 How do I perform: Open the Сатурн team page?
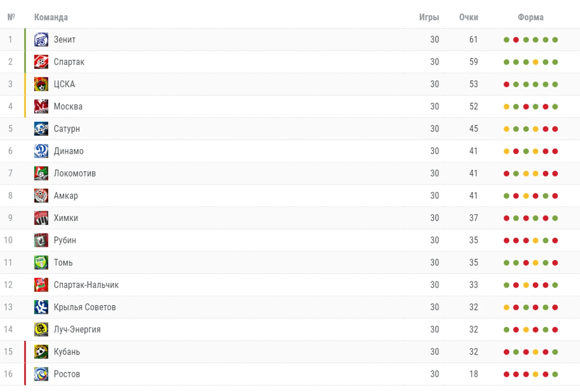(67, 129)
